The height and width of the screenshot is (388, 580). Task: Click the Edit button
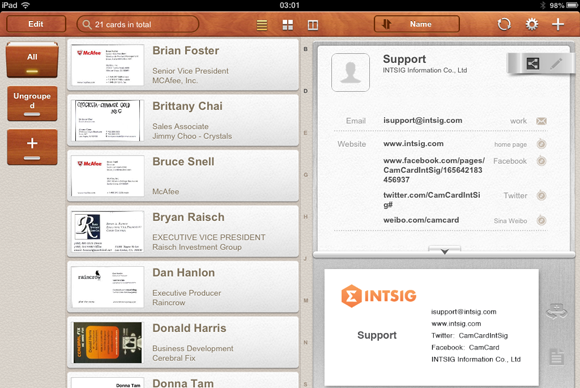click(x=36, y=24)
